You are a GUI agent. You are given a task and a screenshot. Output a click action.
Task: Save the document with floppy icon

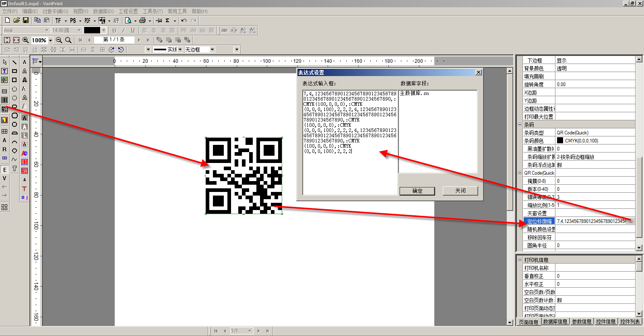tap(26, 20)
